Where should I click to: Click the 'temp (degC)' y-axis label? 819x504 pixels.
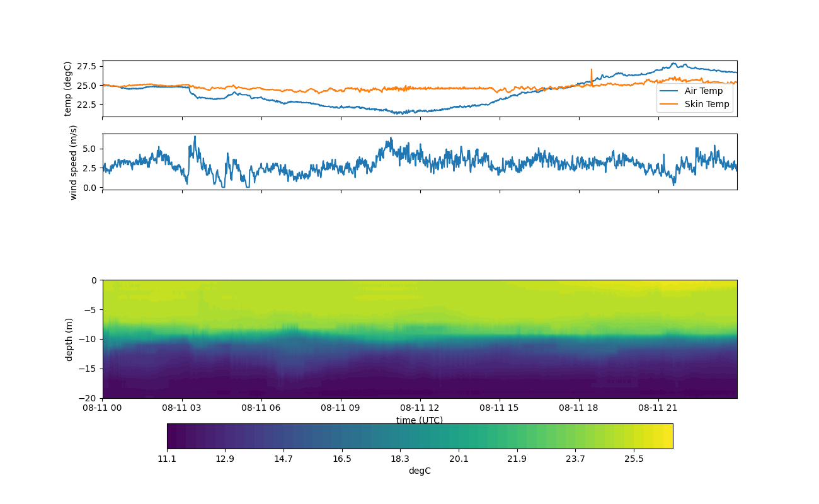[x=68, y=89]
